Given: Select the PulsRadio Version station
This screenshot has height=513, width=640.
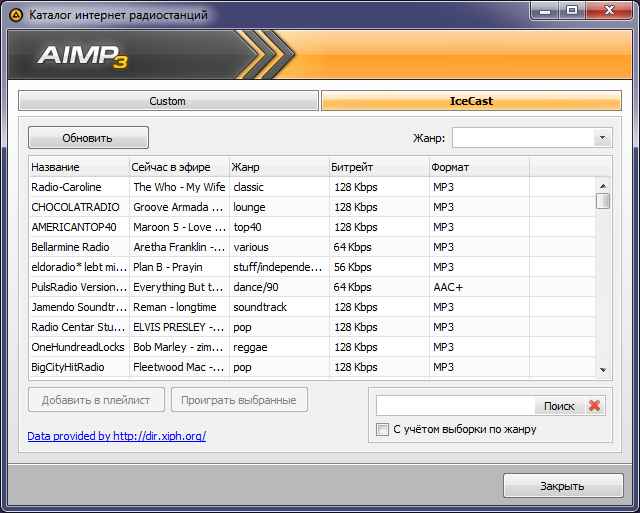Looking at the screenshot, I should [x=312, y=287].
